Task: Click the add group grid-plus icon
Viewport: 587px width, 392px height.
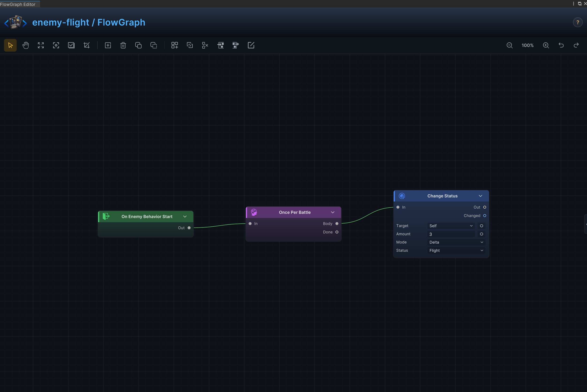Action: coord(175,45)
